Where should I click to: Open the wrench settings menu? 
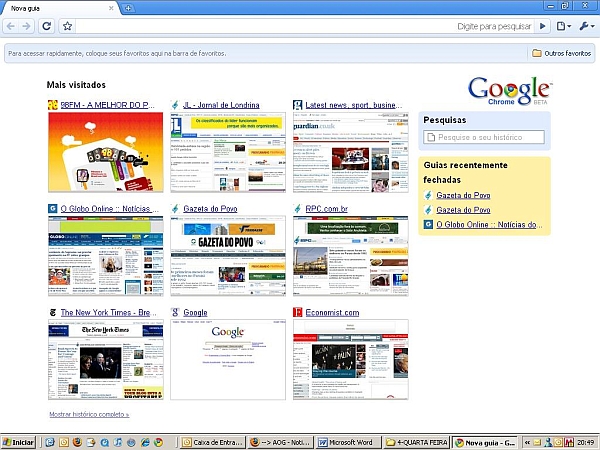(x=585, y=26)
